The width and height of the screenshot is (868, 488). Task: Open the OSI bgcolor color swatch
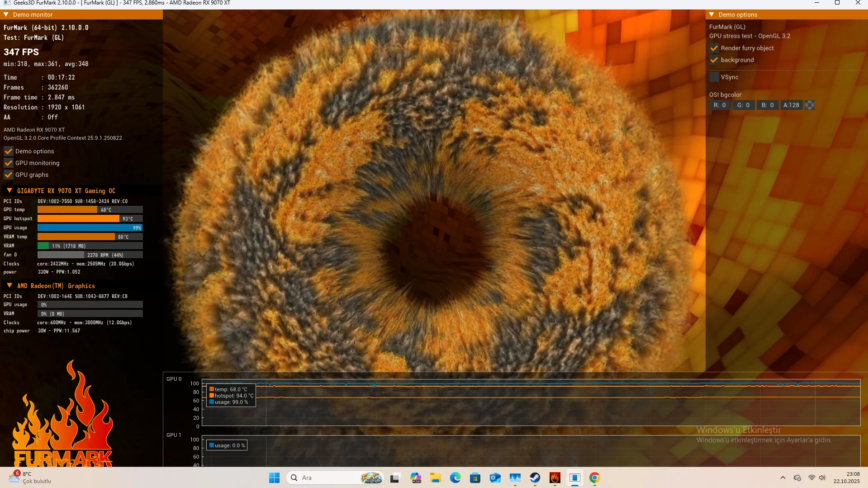click(810, 105)
